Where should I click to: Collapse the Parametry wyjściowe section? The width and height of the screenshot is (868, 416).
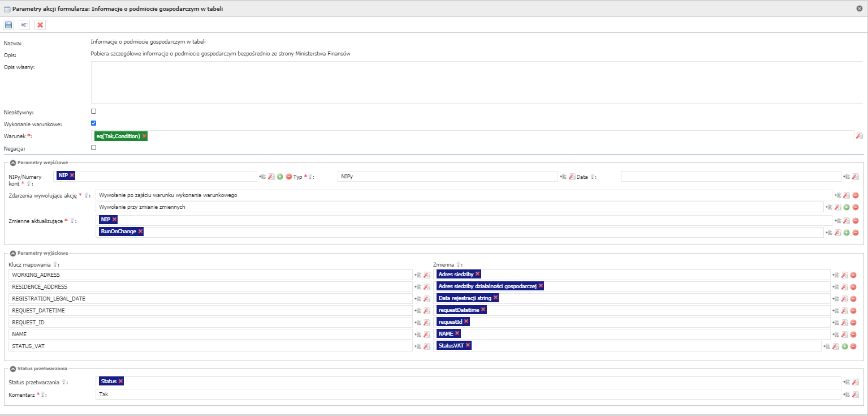pos(13,253)
